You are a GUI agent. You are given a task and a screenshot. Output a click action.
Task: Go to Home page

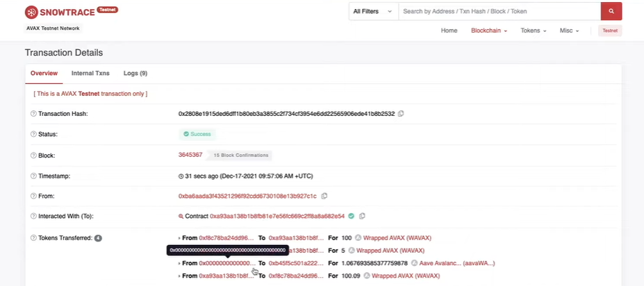coord(449,31)
